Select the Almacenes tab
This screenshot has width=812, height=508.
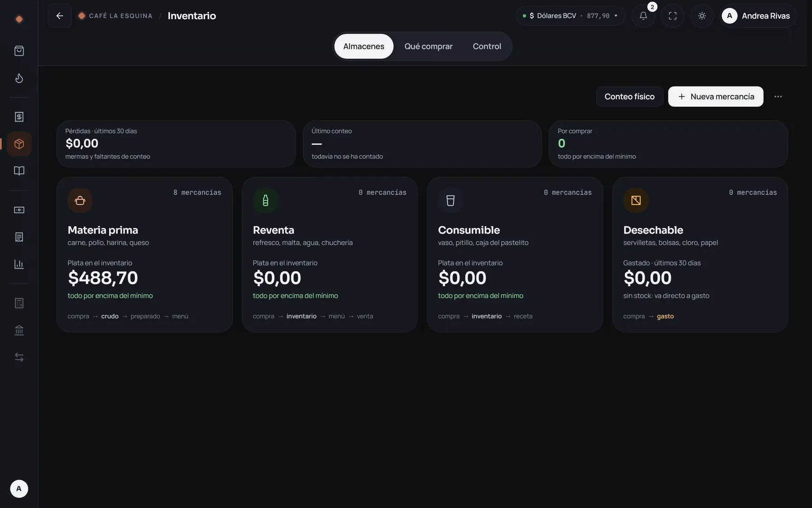(364, 46)
